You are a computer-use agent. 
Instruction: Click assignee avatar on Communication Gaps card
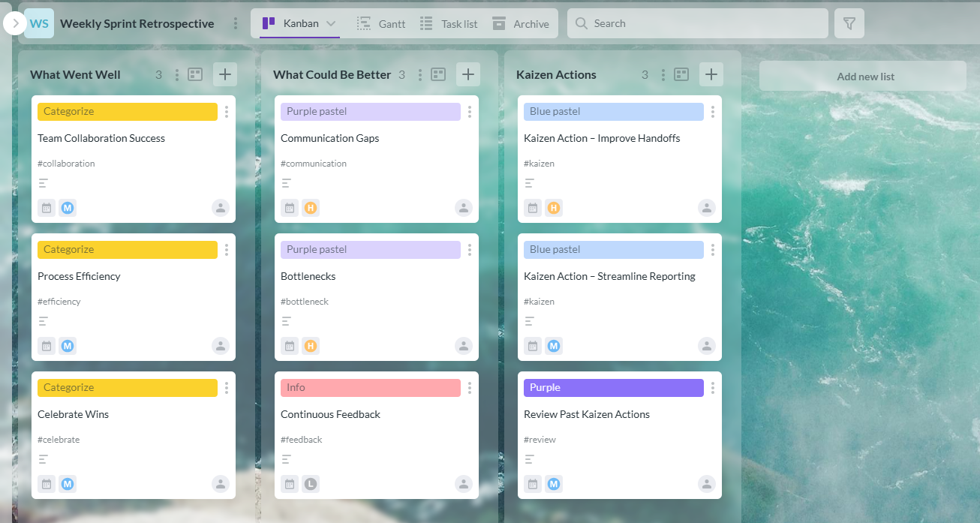click(x=464, y=208)
